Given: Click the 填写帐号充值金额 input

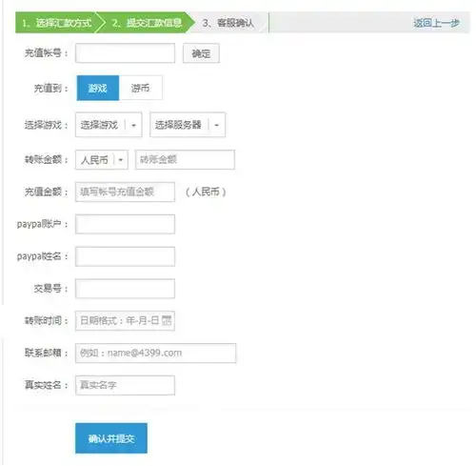Looking at the screenshot, I should (x=125, y=192).
